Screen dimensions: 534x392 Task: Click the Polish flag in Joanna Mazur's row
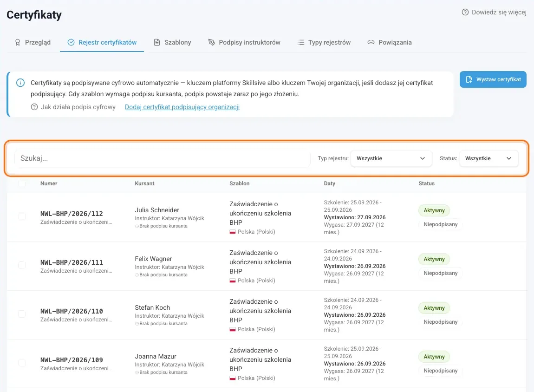(x=233, y=379)
